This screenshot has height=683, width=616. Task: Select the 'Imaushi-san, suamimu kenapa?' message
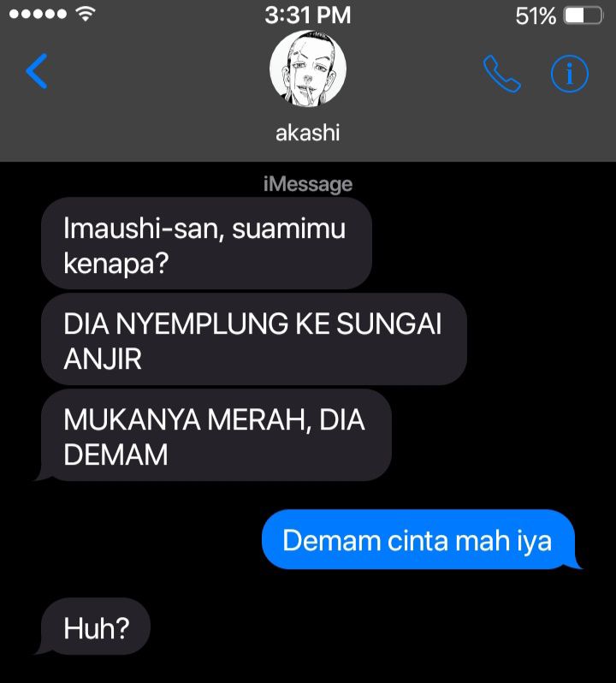(207, 243)
